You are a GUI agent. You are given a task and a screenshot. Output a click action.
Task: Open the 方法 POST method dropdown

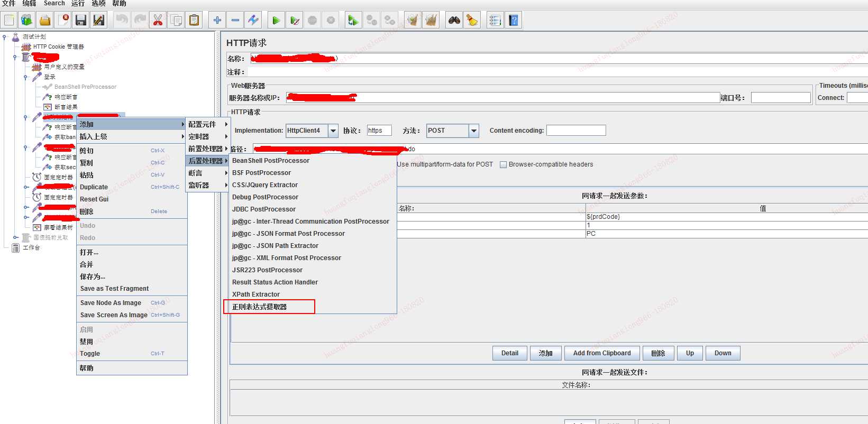pos(474,131)
